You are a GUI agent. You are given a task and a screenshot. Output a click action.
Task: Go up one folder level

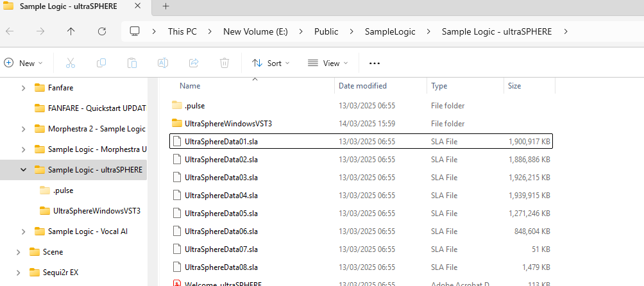pyautogui.click(x=71, y=31)
